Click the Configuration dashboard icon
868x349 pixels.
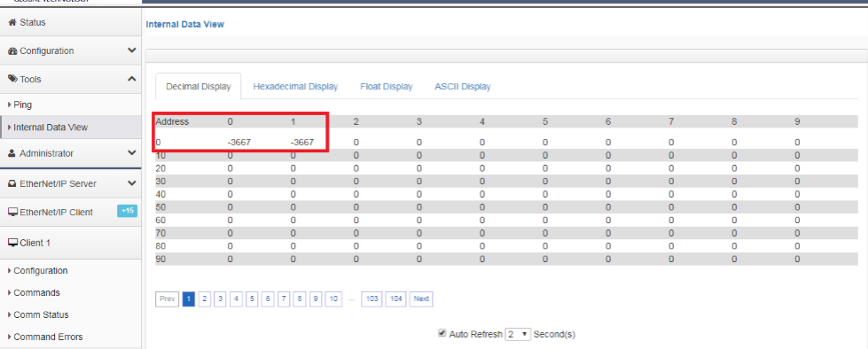[x=12, y=50]
